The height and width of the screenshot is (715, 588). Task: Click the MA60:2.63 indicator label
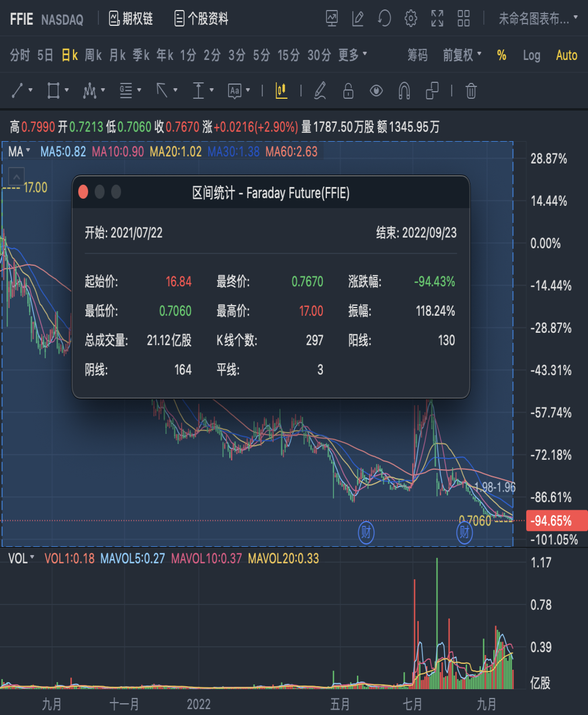(x=292, y=152)
